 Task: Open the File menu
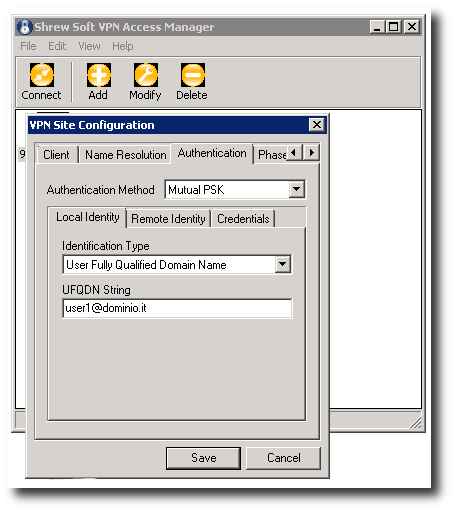click(x=28, y=46)
